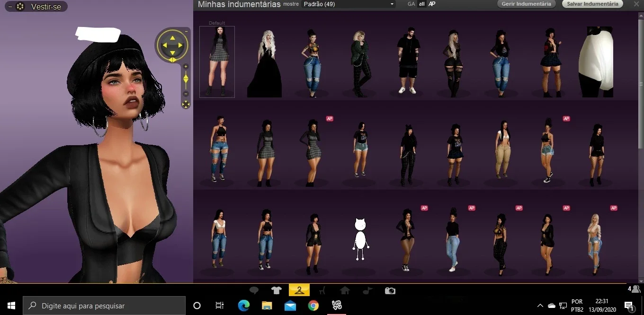Click the network tray icon
Image resolution: width=644 pixels, height=315 pixels.
[563, 306]
